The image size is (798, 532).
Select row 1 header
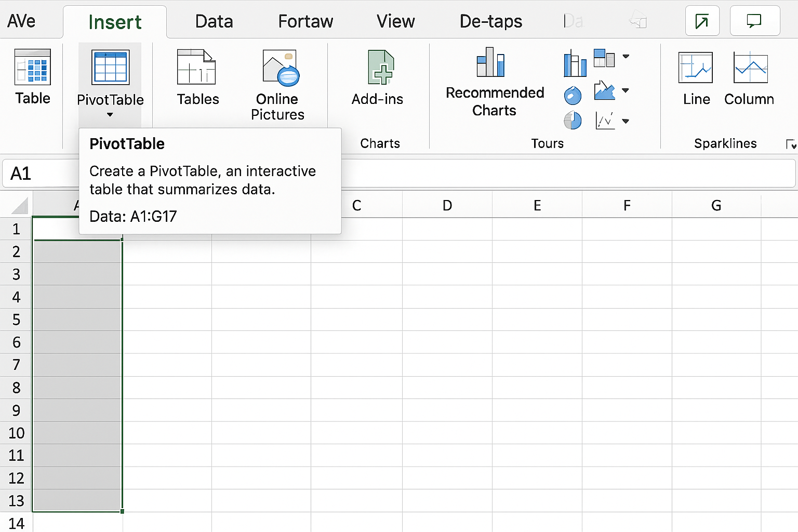(x=16, y=229)
